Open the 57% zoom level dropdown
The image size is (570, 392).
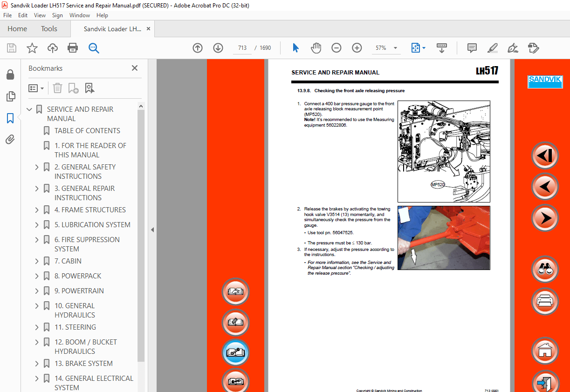click(x=395, y=47)
